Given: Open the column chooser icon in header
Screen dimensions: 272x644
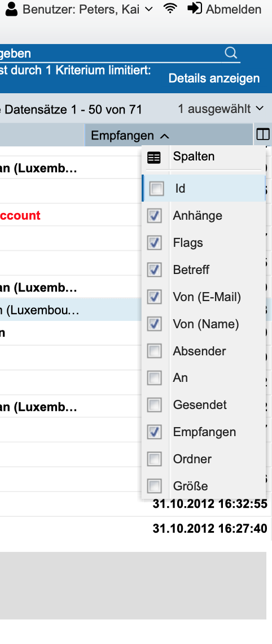Looking at the screenshot, I should pos(263,134).
